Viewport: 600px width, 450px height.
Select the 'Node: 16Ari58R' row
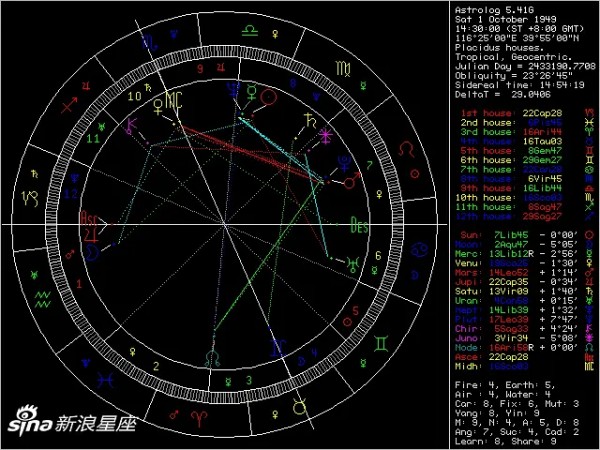click(524, 347)
